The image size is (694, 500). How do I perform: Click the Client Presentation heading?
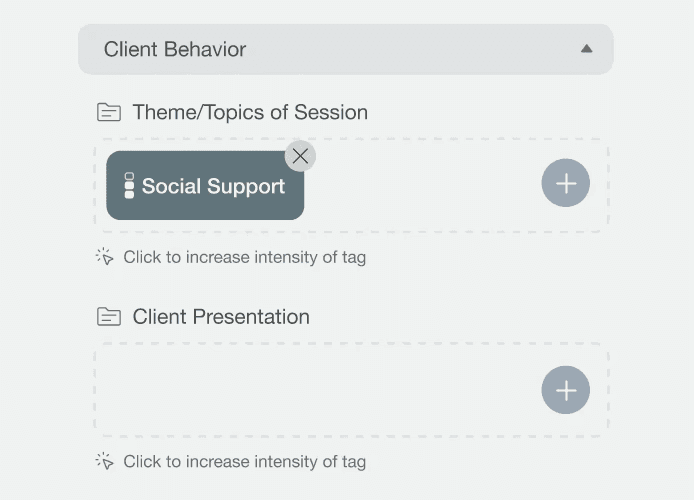[221, 316]
